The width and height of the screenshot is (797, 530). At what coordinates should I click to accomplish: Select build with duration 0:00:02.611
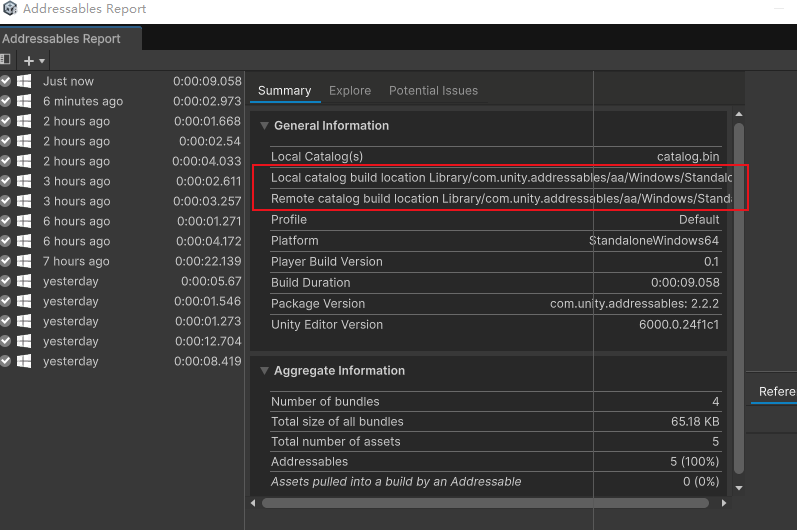tap(121, 181)
